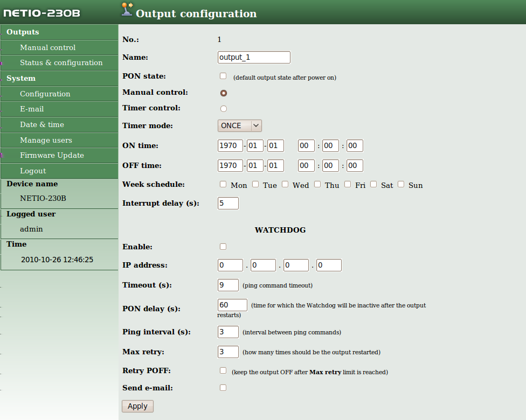Click the Apply button

[137, 406]
